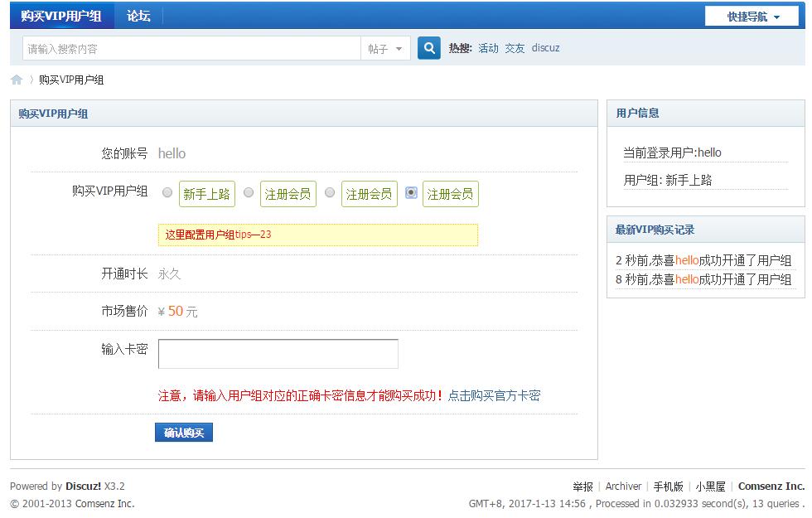
Task: Go to home via breadcrumb house icon
Action: [x=17, y=80]
